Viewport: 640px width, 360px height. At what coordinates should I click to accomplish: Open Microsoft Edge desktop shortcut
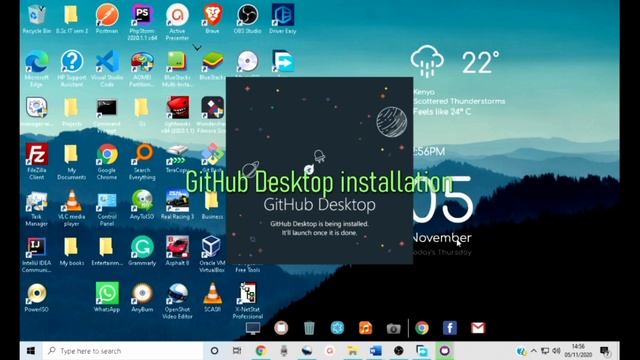37,68
